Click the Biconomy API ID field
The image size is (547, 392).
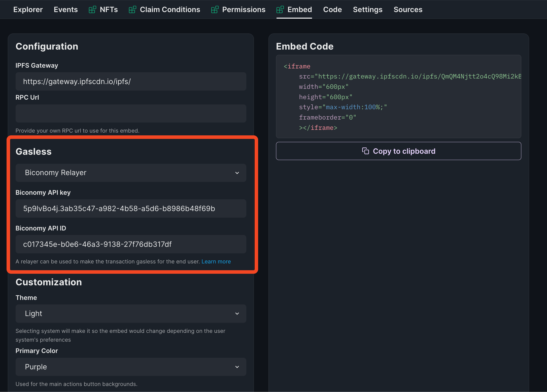coord(131,244)
